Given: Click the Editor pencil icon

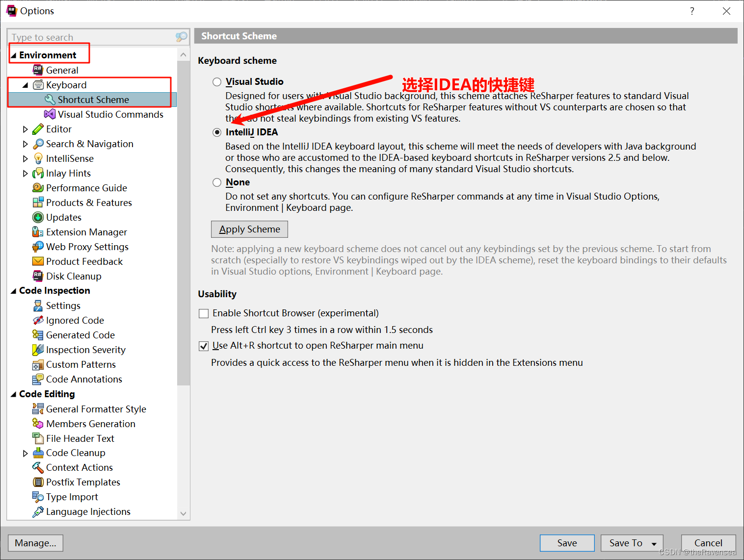Looking at the screenshot, I should coord(38,129).
